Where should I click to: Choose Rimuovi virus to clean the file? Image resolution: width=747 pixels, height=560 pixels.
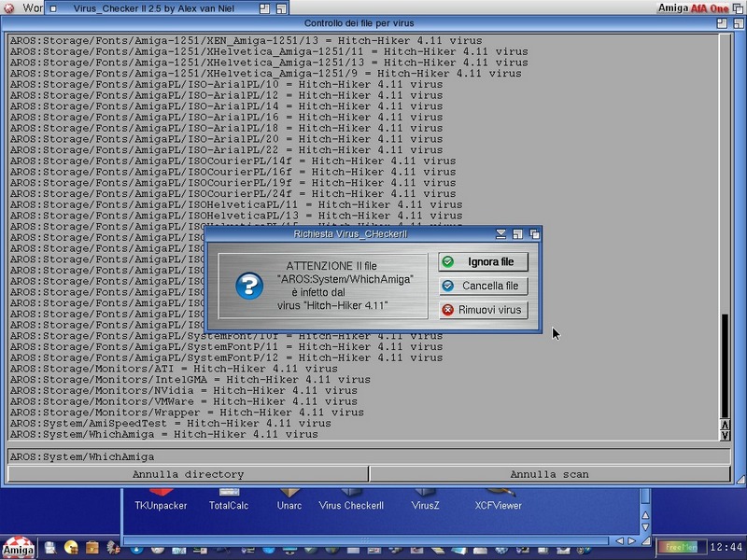483,310
